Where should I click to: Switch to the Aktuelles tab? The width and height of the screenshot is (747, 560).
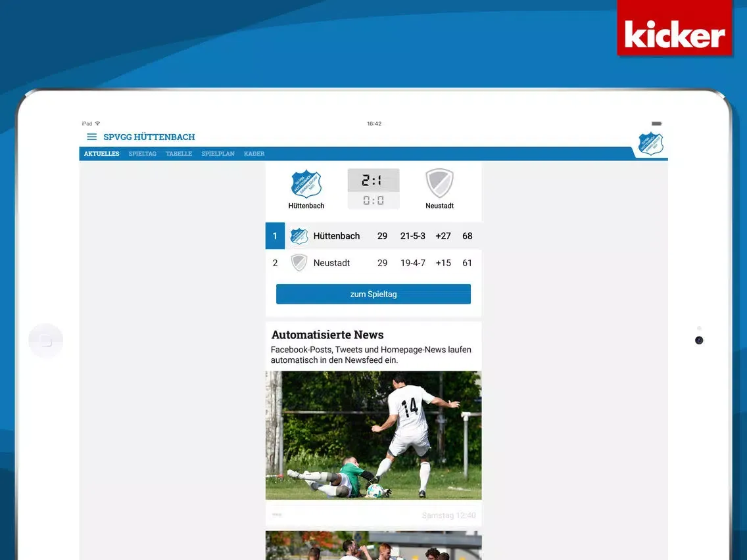point(101,154)
